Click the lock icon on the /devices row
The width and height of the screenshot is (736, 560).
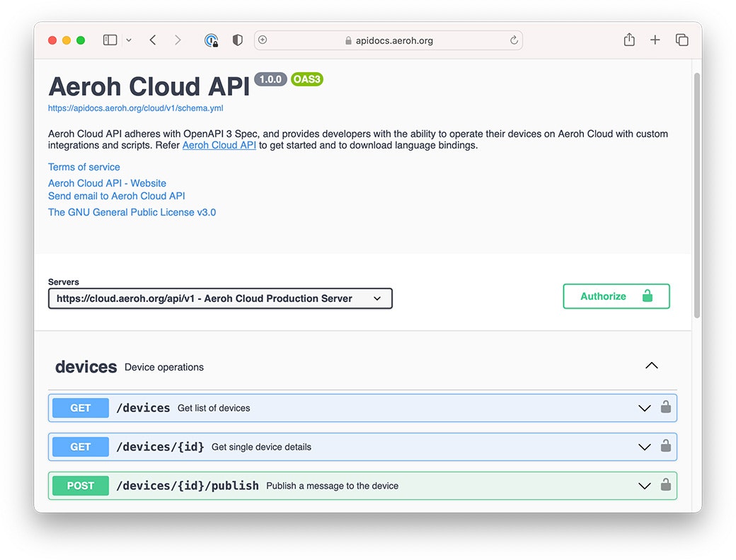point(666,407)
